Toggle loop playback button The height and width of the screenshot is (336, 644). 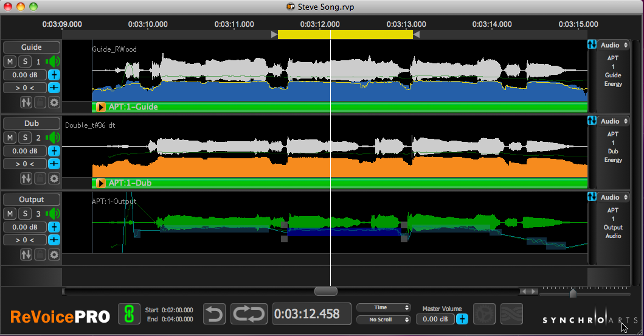(249, 314)
